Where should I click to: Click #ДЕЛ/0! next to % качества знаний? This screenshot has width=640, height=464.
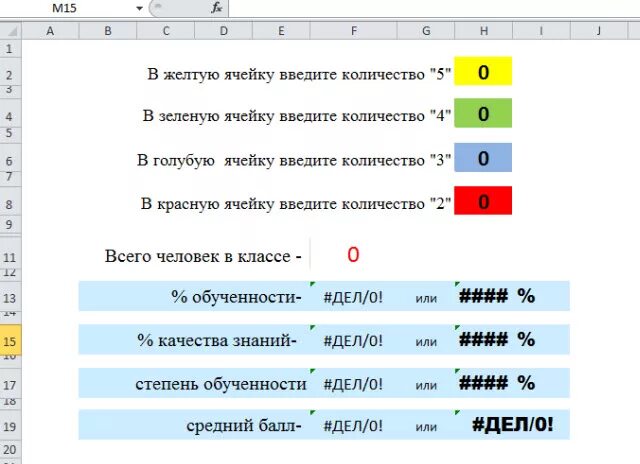coord(353,340)
